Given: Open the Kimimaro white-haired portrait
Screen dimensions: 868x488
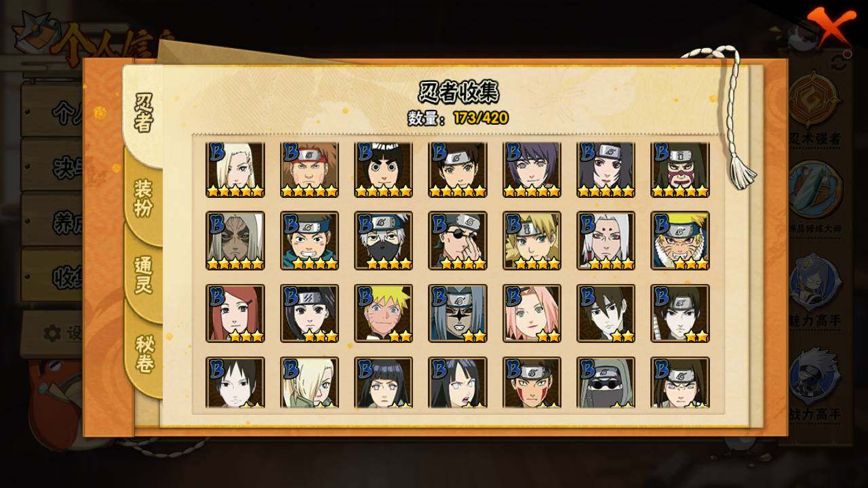Looking at the screenshot, I should point(606,241).
